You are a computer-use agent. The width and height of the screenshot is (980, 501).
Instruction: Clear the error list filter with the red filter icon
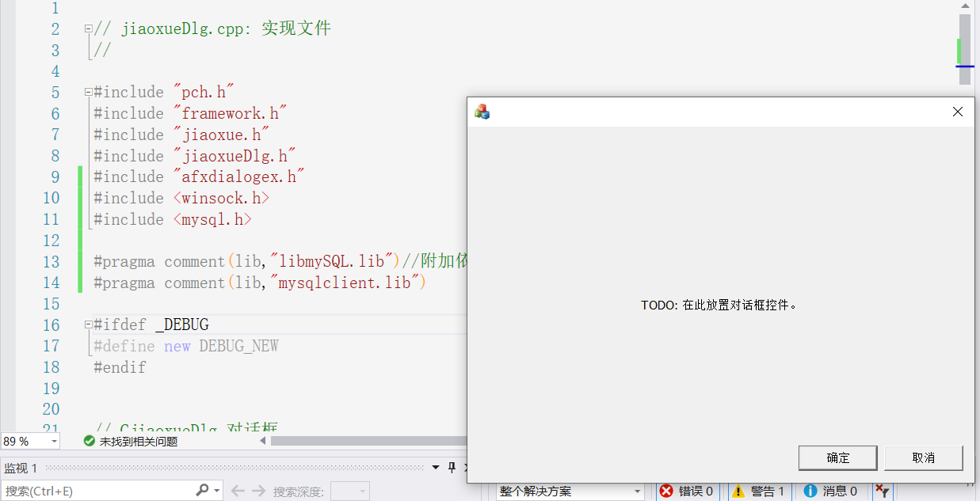883,491
